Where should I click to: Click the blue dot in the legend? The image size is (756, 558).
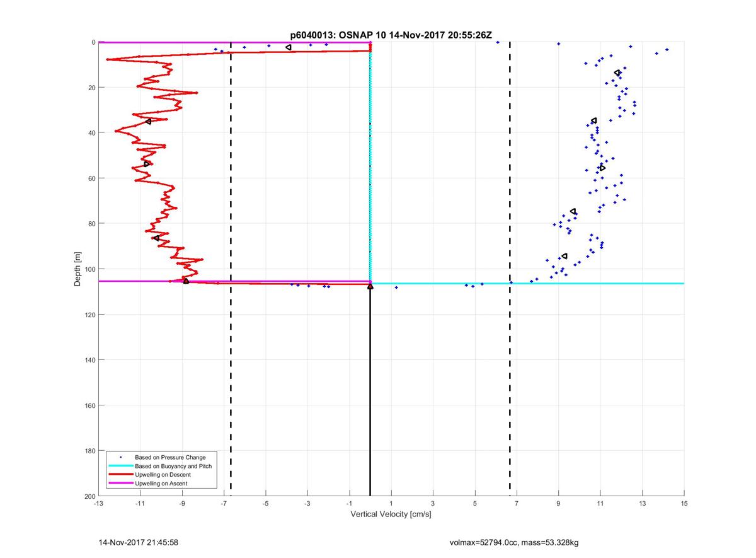[x=121, y=456]
